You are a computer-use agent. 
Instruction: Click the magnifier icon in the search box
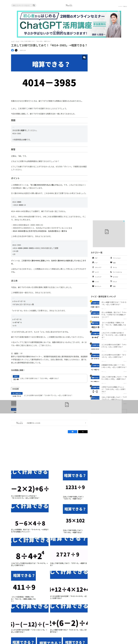tap(34, 5)
